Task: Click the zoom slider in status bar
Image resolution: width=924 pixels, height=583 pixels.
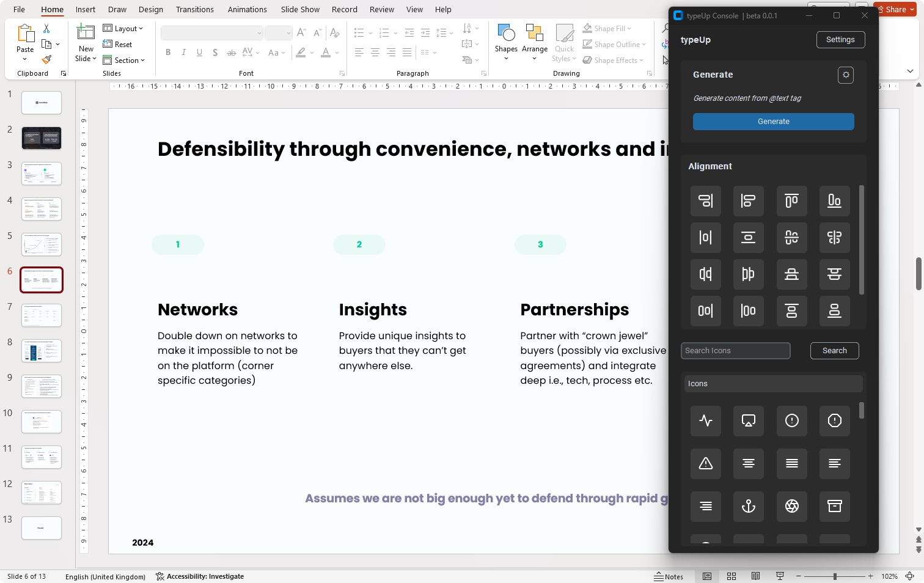Action: 835,576
